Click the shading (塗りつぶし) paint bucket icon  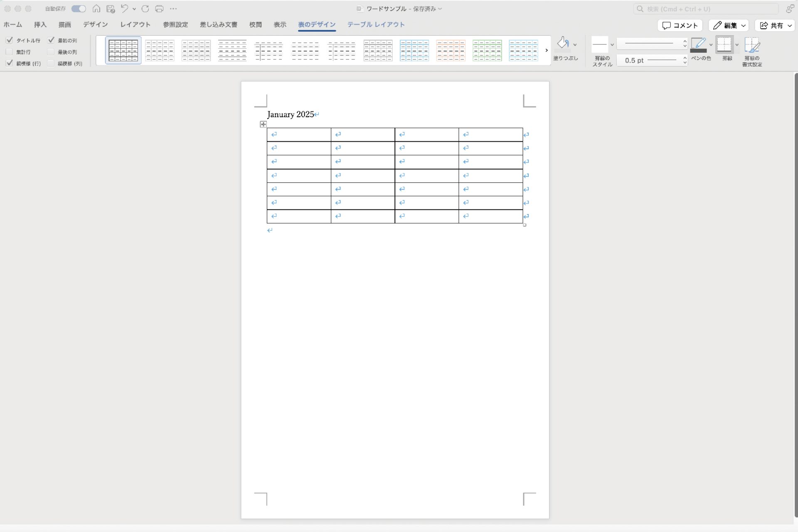click(x=563, y=43)
